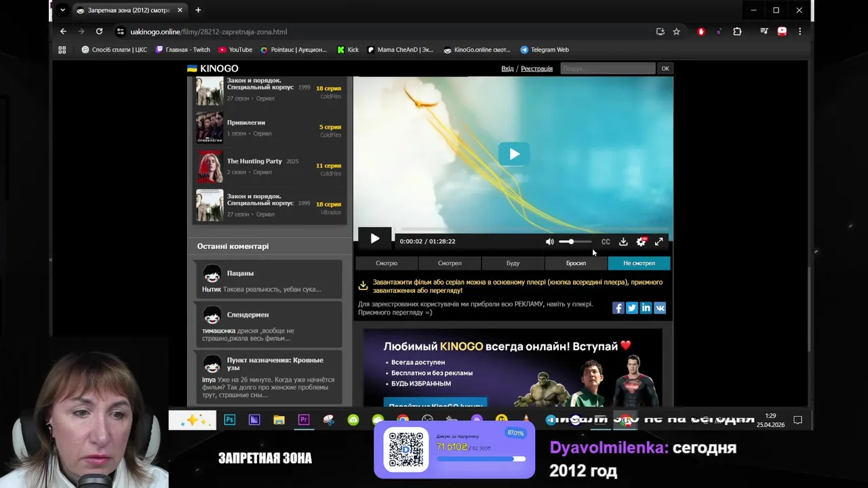868x488 pixels.
Task: Open the Пацаны comment entry
Action: [268, 279]
